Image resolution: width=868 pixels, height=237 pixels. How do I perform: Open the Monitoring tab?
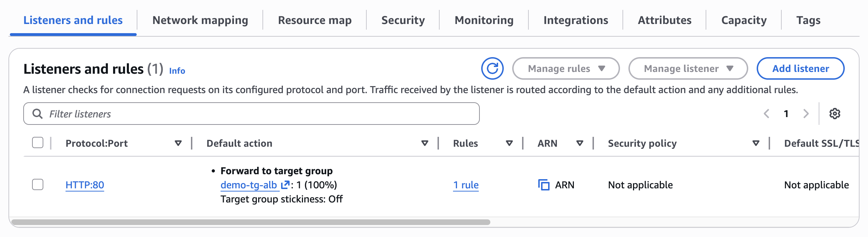tap(484, 20)
